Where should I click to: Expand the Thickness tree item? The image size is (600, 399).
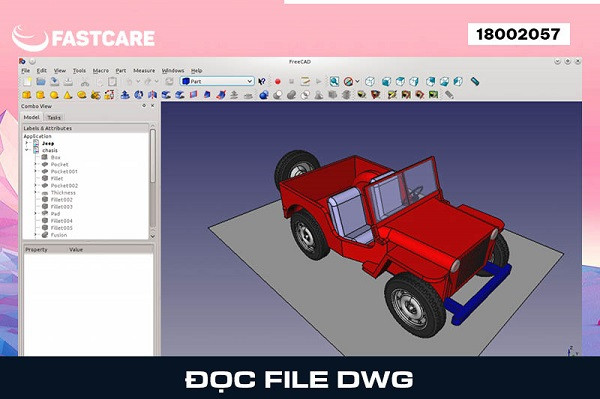36,192
